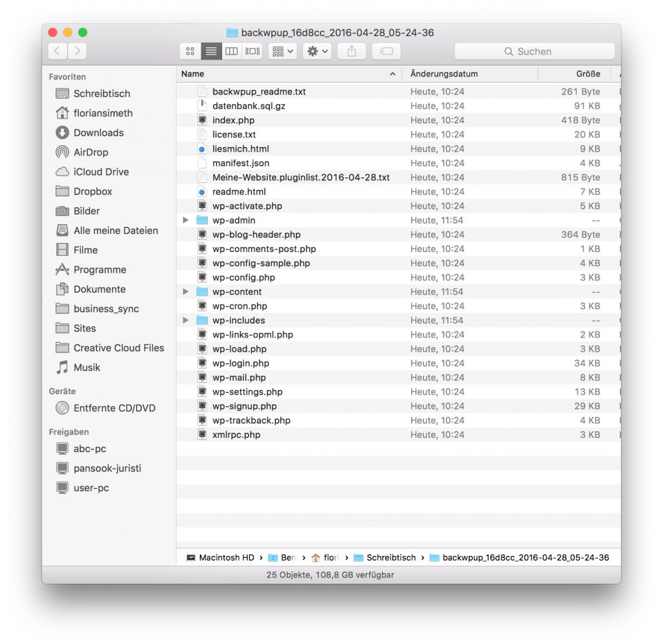Viewport: 663px width, 644px height.
Task: Expand the wp-includes folder
Action: pyautogui.click(x=186, y=320)
